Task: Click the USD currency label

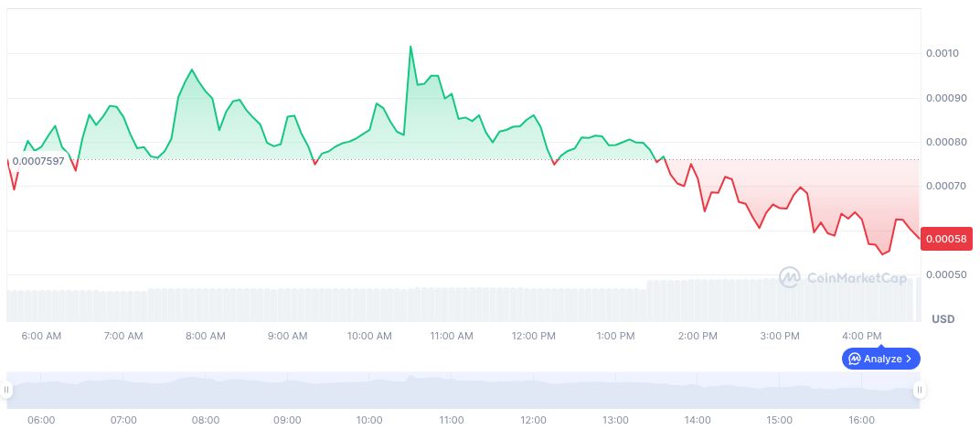Action: pos(943,319)
